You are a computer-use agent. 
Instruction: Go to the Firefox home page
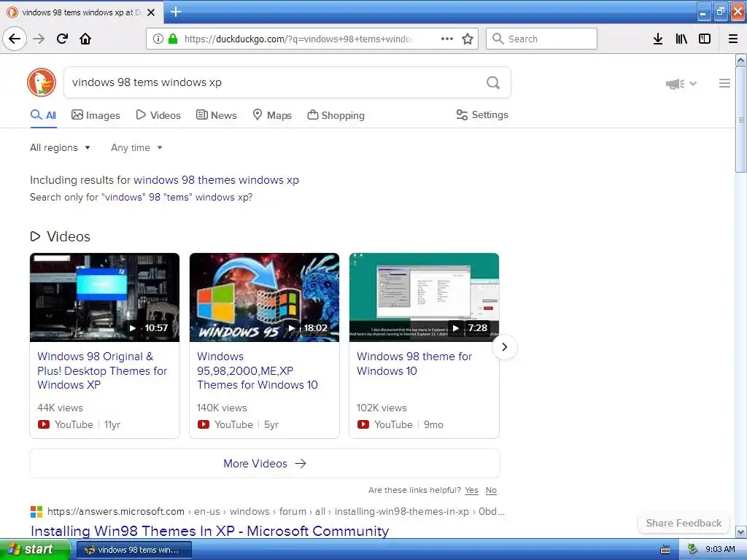(x=85, y=39)
